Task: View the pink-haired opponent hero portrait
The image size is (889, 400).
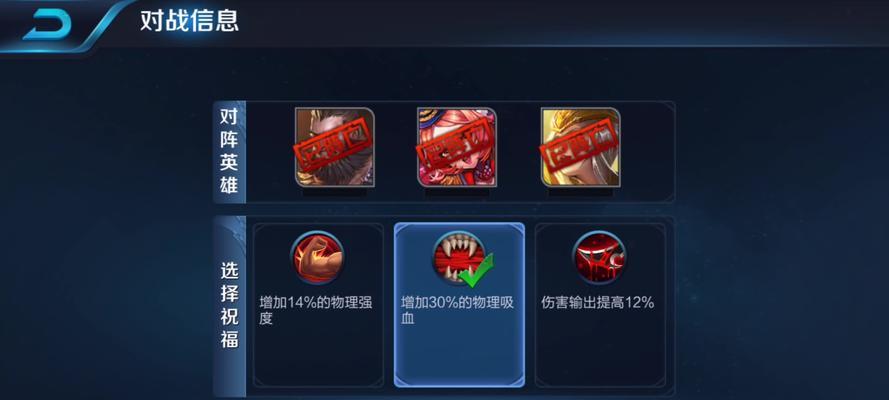Action: tap(457, 147)
